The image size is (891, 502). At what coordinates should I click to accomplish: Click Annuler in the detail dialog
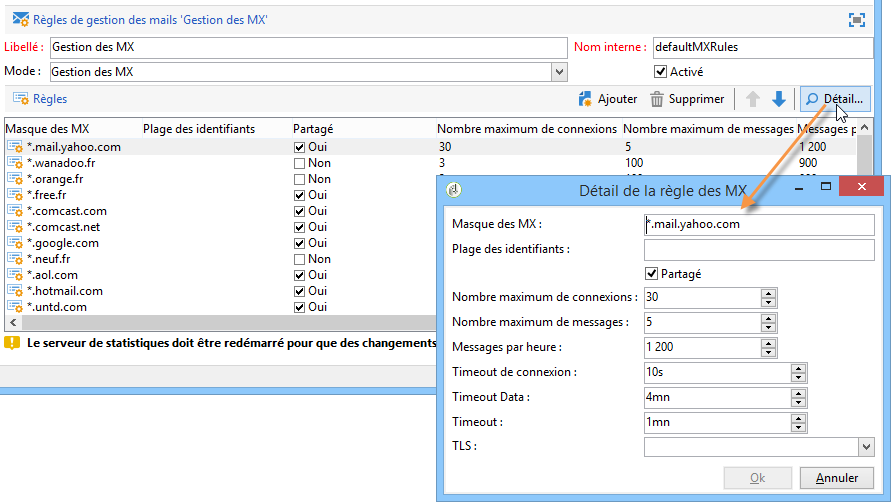point(836,478)
